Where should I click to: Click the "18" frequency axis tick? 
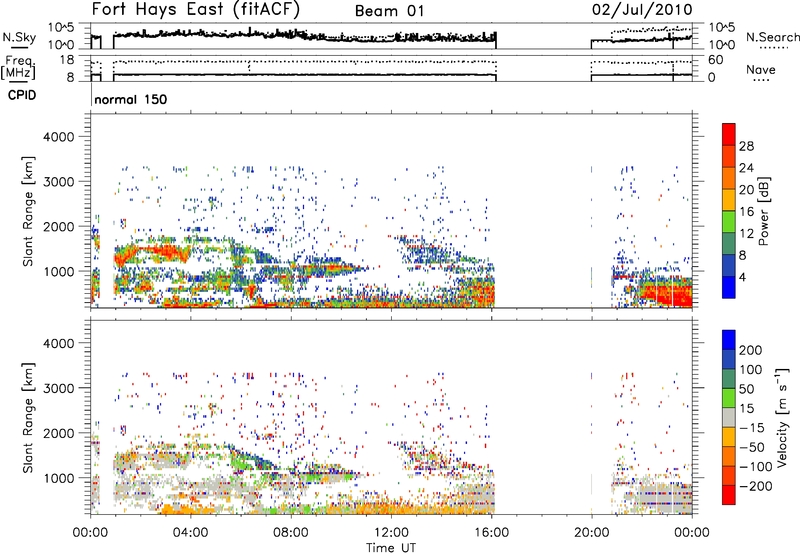[x=67, y=60]
